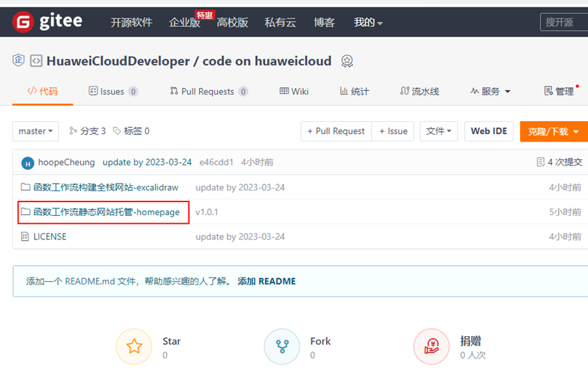588x379 pixels.
Task: View the 4 次提交 commit history
Action: pyautogui.click(x=565, y=162)
